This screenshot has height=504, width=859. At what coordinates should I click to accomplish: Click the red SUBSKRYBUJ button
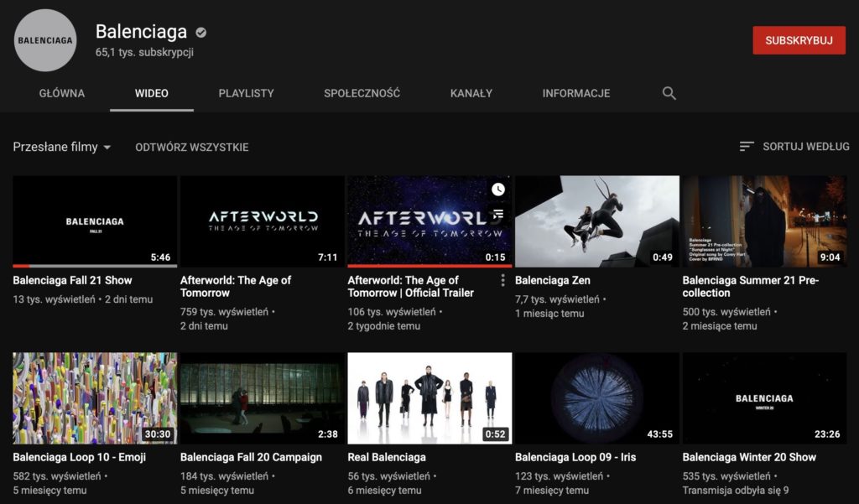click(799, 40)
